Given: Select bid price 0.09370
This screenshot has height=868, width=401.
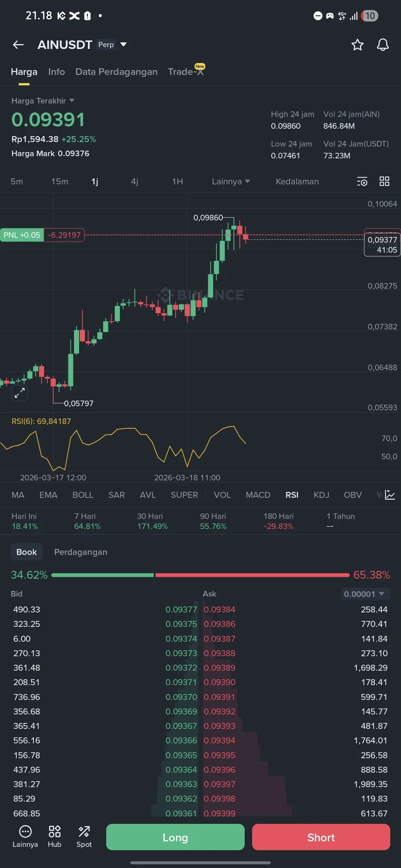Looking at the screenshot, I should pyautogui.click(x=181, y=697).
